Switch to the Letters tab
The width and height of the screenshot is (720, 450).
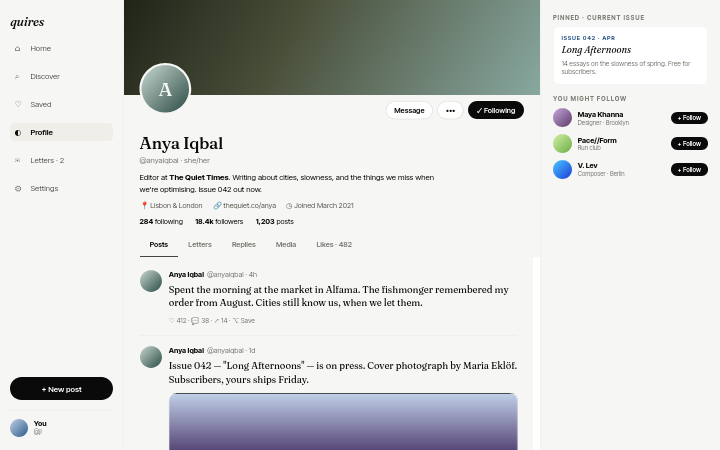(x=200, y=244)
